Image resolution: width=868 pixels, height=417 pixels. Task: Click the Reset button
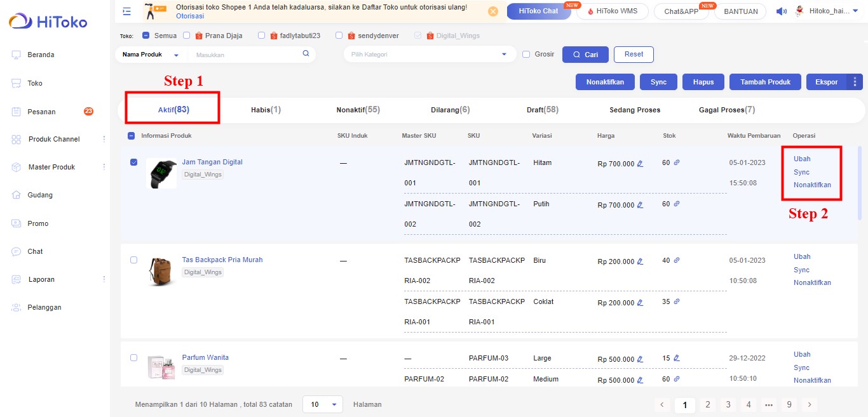click(634, 55)
